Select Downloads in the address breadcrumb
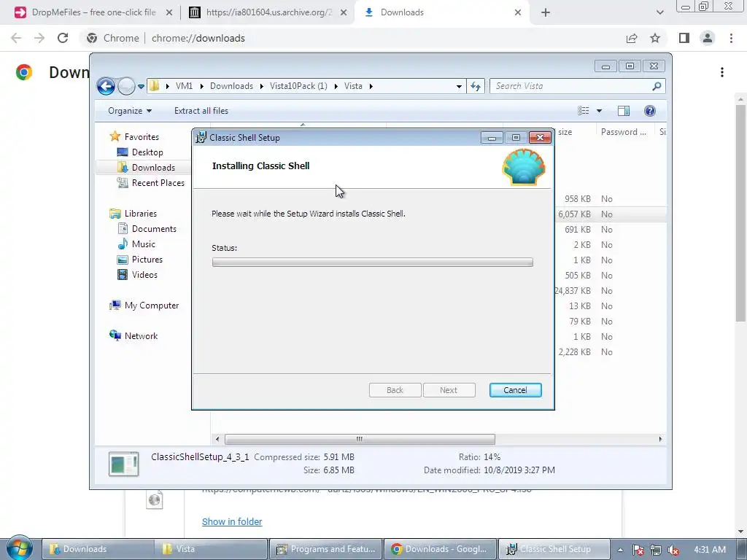The image size is (747, 560). click(x=231, y=86)
